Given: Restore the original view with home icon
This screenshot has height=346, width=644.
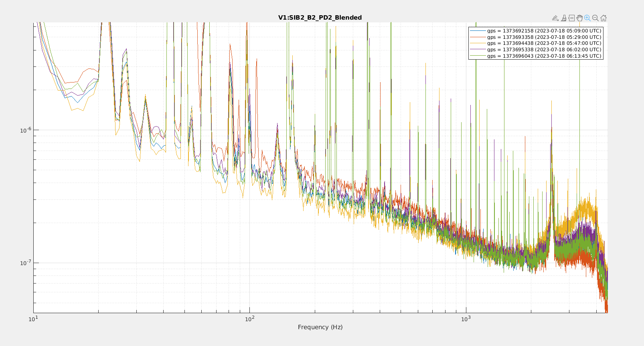Looking at the screenshot, I should point(603,18).
